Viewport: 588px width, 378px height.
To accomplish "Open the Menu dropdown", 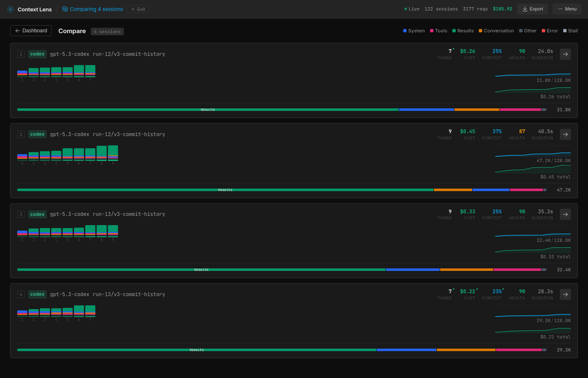I will tap(567, 8).
